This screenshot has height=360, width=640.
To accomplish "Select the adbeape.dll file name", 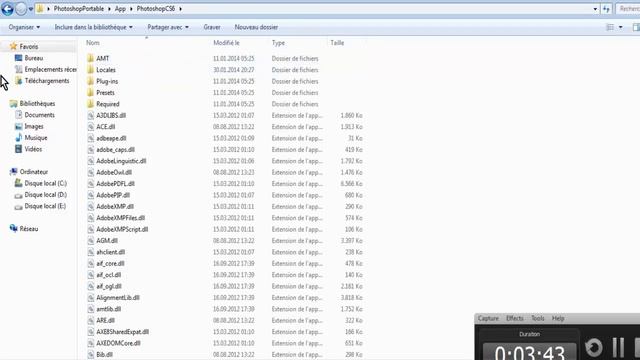I will [x=111, y=138].
